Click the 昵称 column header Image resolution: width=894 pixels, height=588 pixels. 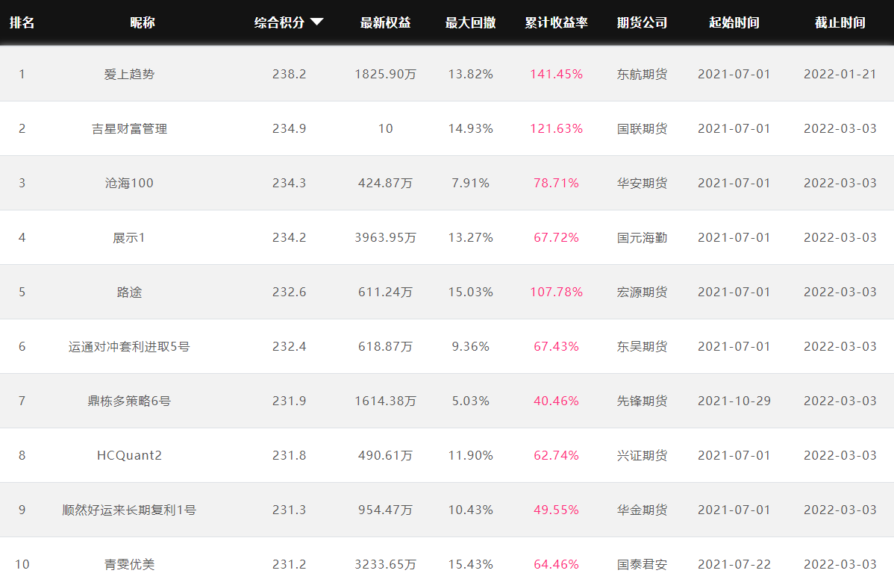pyautogui.click(x=142, y=23)
